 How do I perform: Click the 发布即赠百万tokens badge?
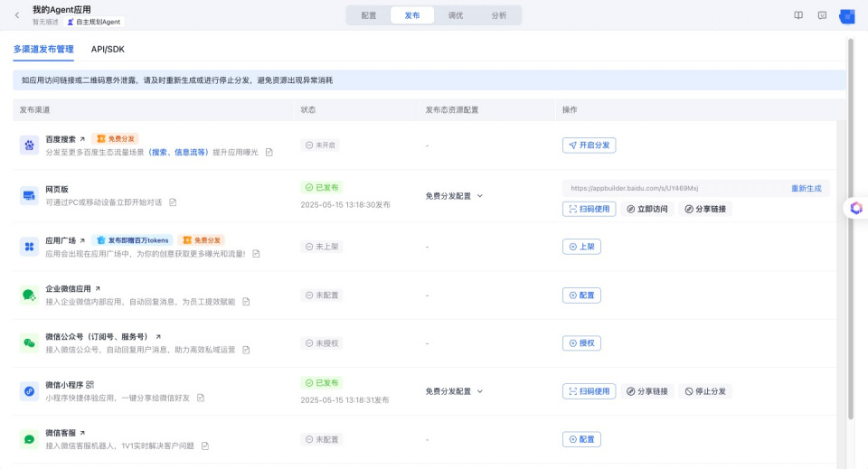pyautogui.click(x=132, y=240)
